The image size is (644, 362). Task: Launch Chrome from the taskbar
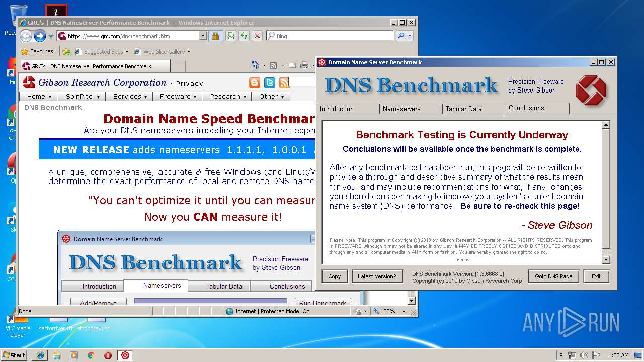click(x=91, y=355)
